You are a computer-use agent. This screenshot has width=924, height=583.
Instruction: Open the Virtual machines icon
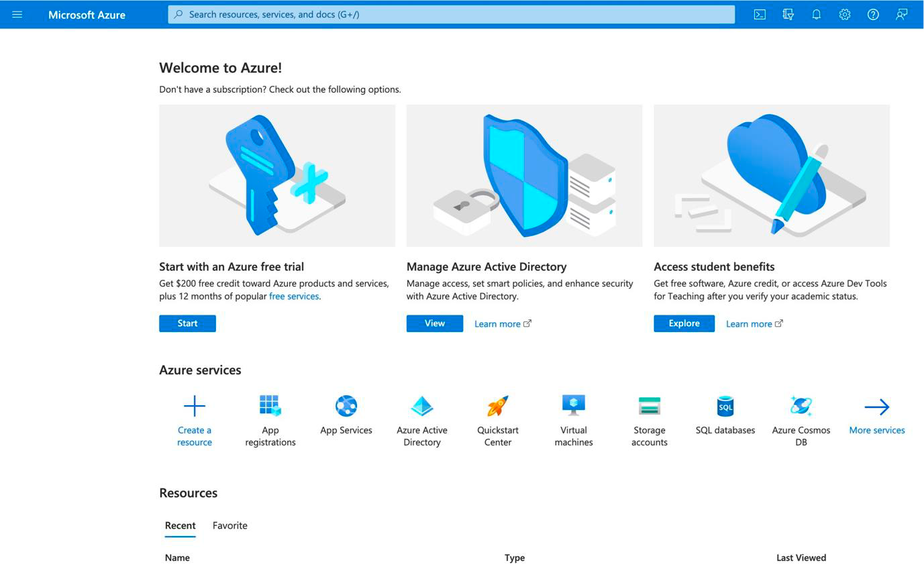(x=574, y=406)
